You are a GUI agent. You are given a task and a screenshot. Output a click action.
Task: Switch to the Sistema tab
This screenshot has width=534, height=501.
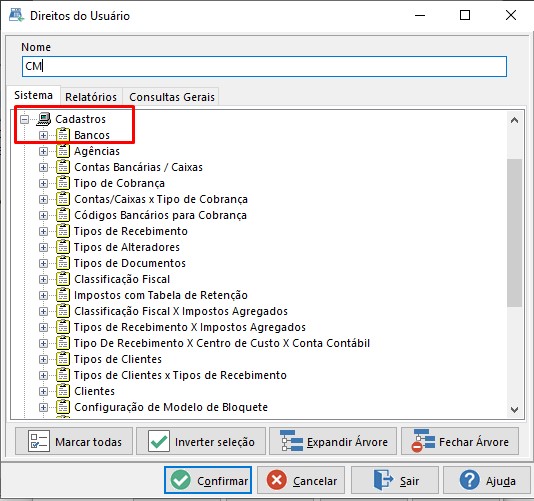[x=33, y=95]
